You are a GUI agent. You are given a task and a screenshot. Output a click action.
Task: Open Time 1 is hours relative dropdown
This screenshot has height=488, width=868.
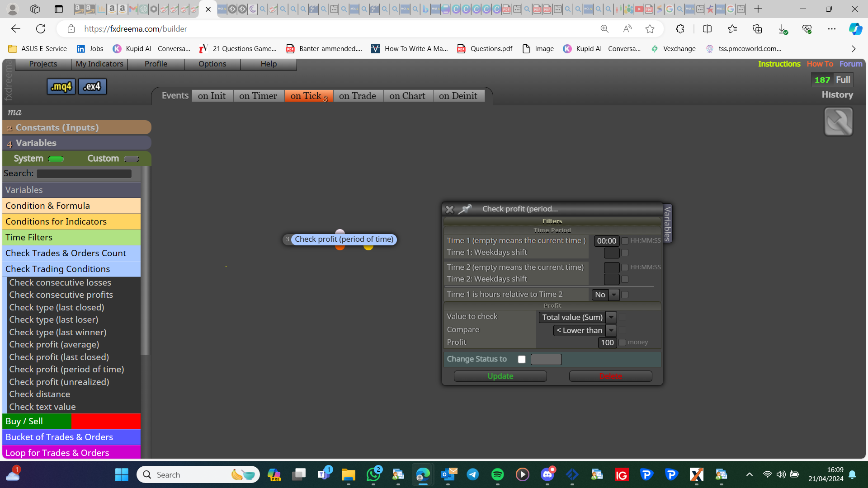click(605, 295)
